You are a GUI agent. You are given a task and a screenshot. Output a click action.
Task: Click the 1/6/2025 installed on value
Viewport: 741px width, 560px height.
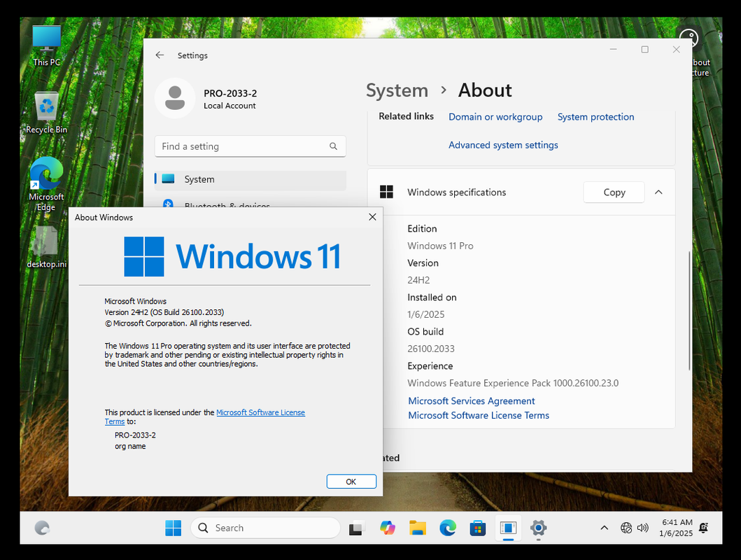coord(426,314)
